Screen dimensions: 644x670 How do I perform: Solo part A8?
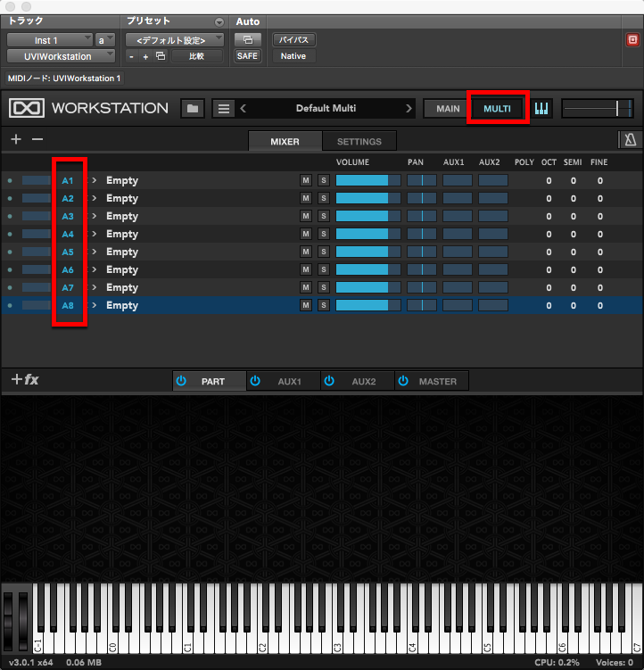click(324, 305)
